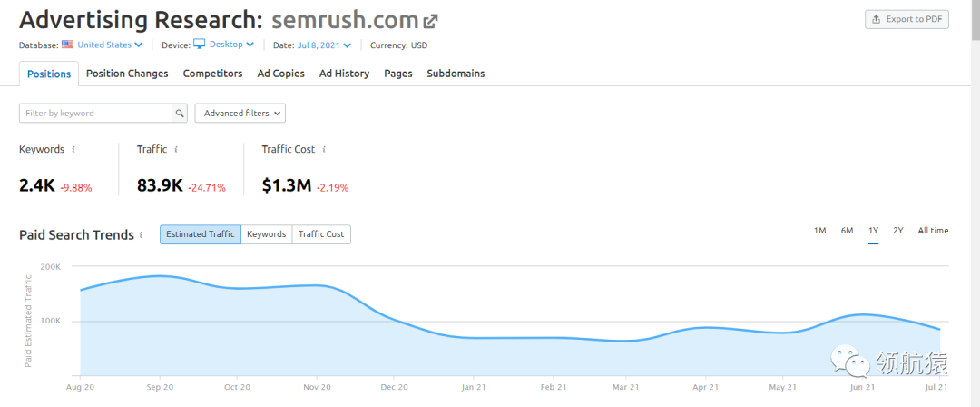Image resolution: width=980 pixels, height=407 pixels.
Task: Click the Dec 20 axis label
Action: click(x=394, y=388)
